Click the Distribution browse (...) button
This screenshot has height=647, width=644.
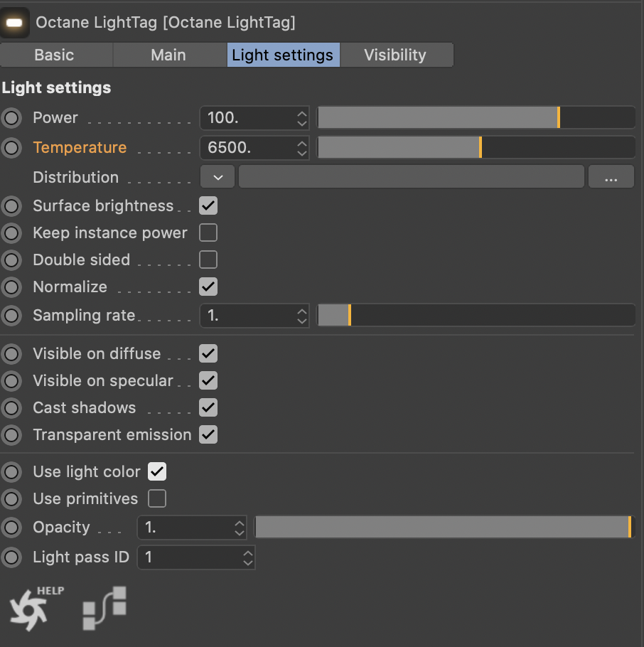click(x=611, y=178)
